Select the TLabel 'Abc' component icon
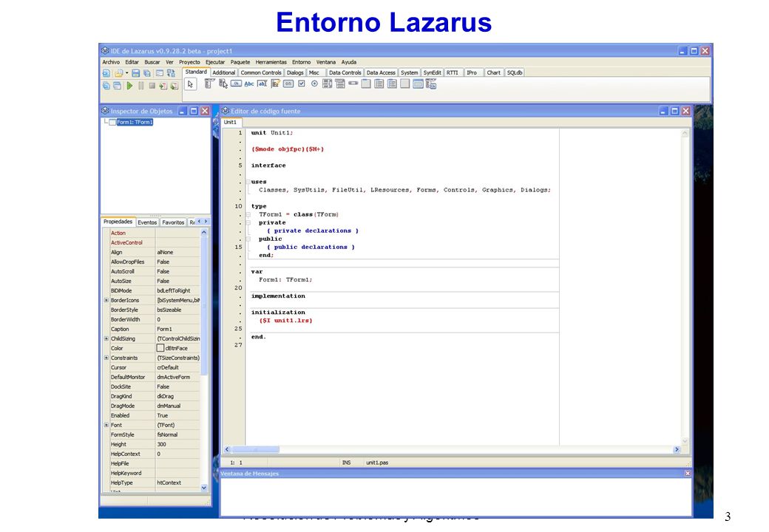The height and width of the screenshot is (532, 769). click(x=249, y=83)
